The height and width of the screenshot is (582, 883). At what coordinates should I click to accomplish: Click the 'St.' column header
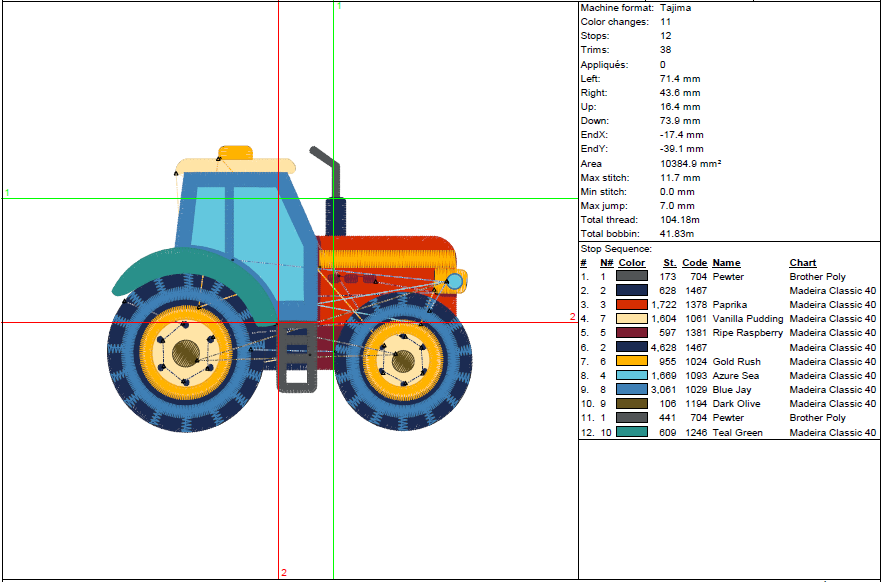coord(670,263)
